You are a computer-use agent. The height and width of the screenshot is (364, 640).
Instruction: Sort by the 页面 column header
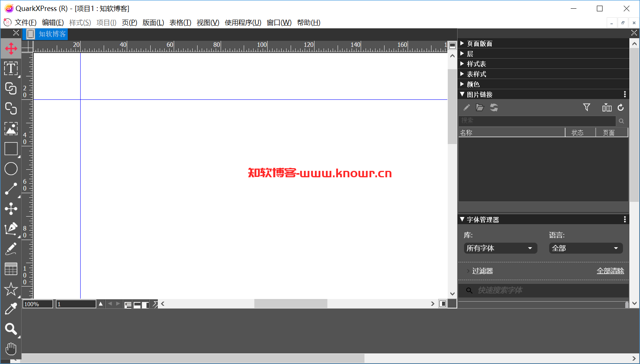coord(612,133)
